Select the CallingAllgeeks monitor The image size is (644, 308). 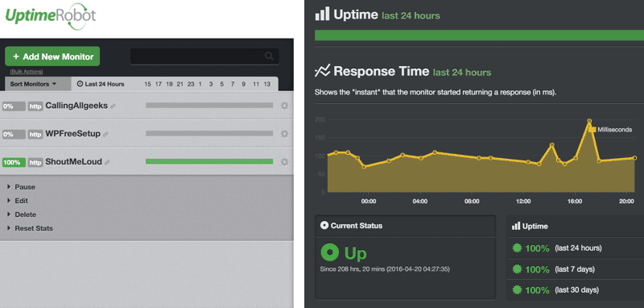[x=76, y=106]
